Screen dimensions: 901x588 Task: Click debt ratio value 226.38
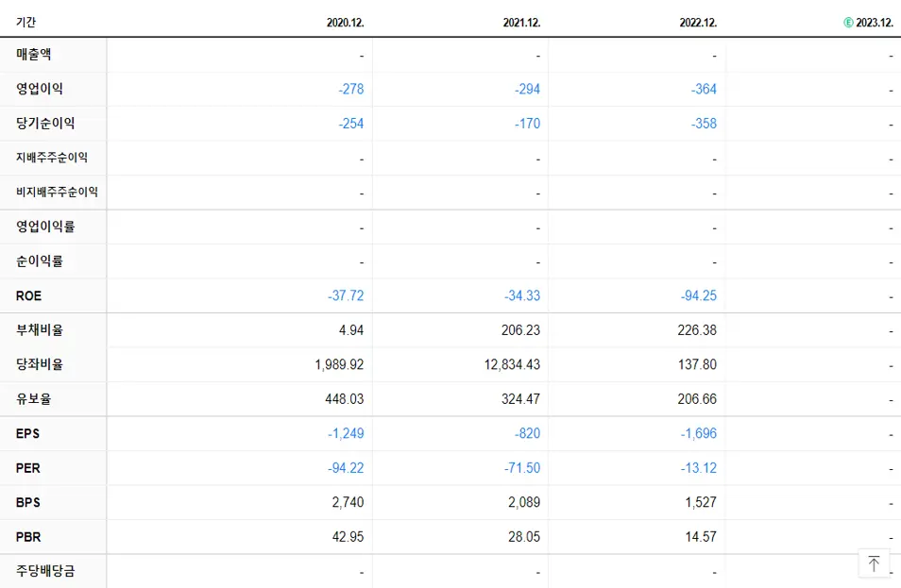[x=697, y=330]
